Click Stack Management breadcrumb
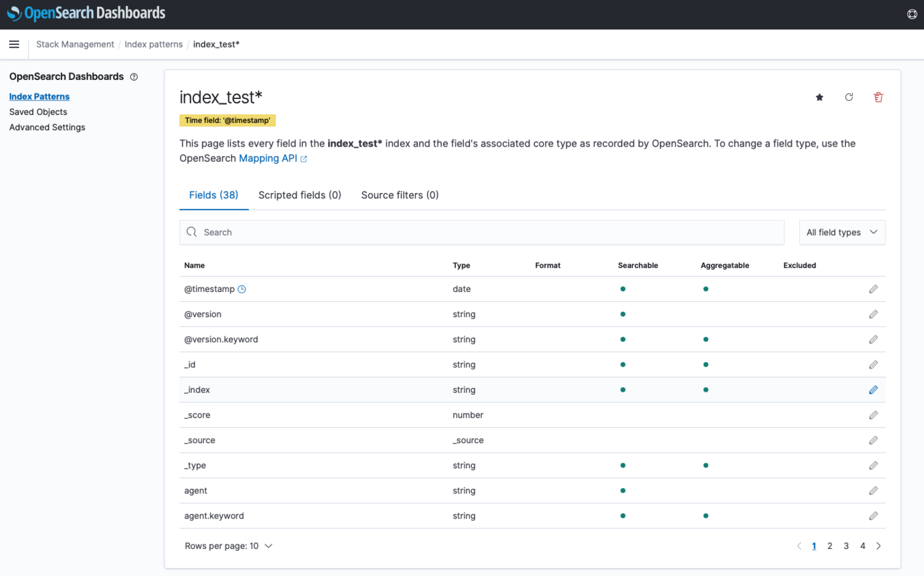 coord(75,44)
